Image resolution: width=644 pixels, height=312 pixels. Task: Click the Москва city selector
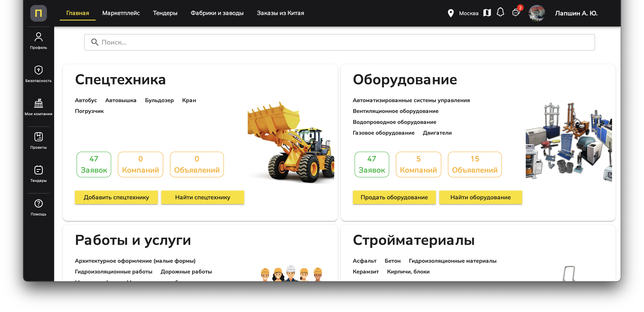tap(468, 13)
